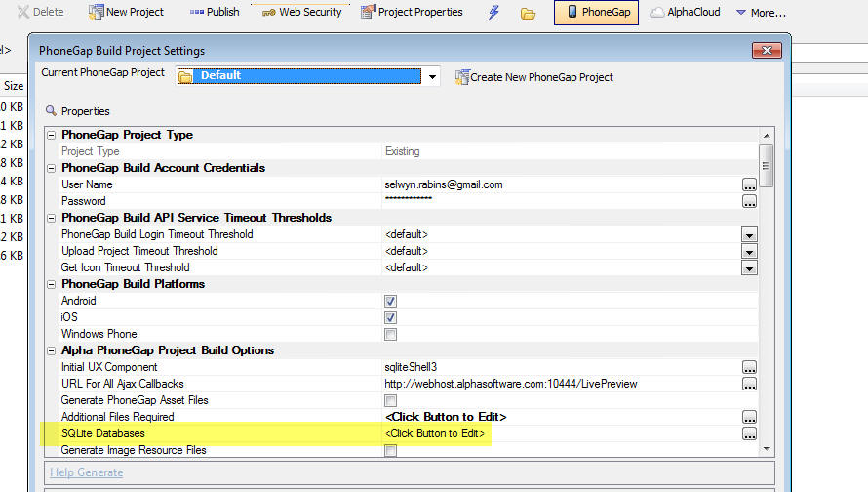Click the Existing project type value
Viewport: 868px width, 492px height.
(x=402, y=151)
